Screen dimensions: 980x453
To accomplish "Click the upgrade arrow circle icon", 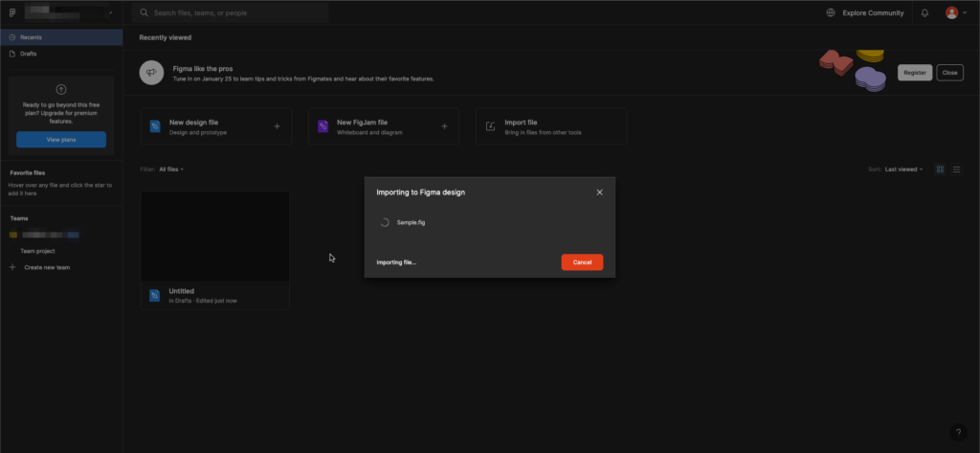I will point(61,89).
